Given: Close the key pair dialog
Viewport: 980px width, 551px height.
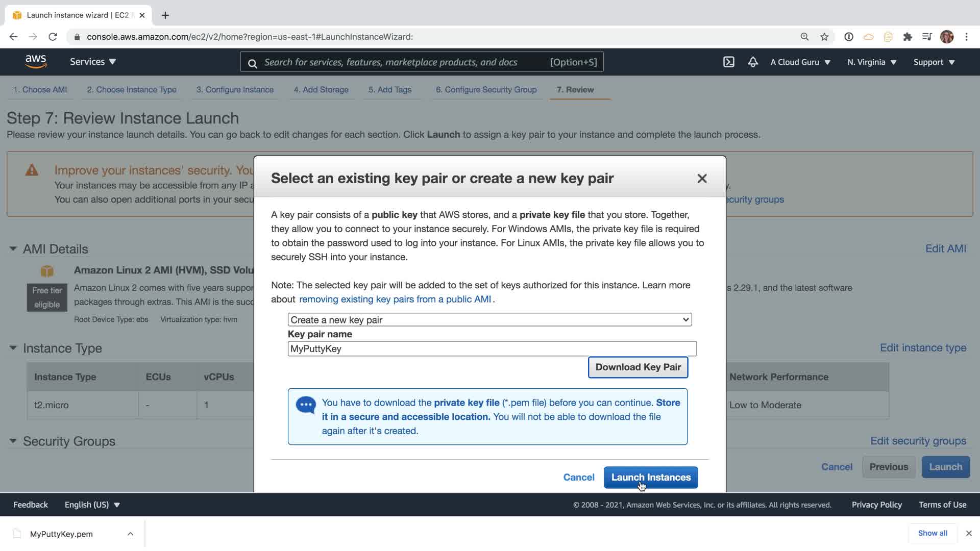Looking at the screenshot, I should point(702,179).
